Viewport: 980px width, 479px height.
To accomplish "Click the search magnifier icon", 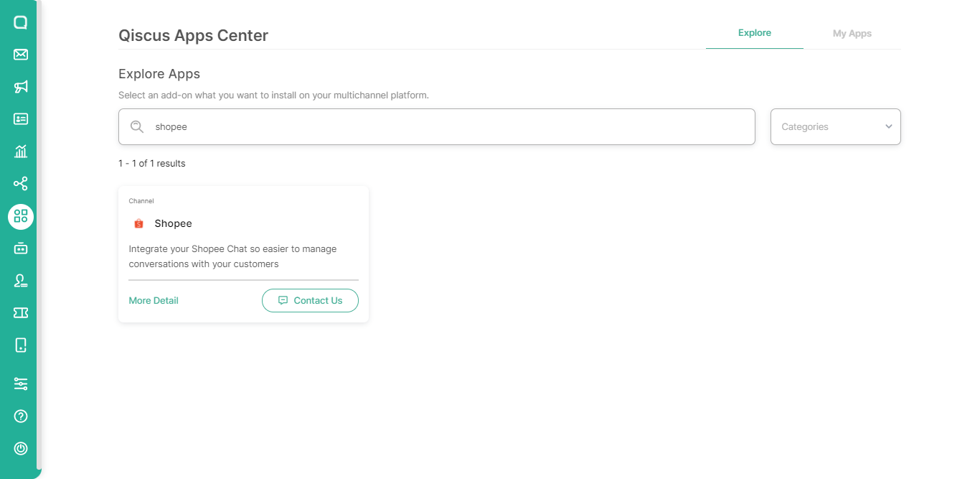I will [x=137, y=127].
